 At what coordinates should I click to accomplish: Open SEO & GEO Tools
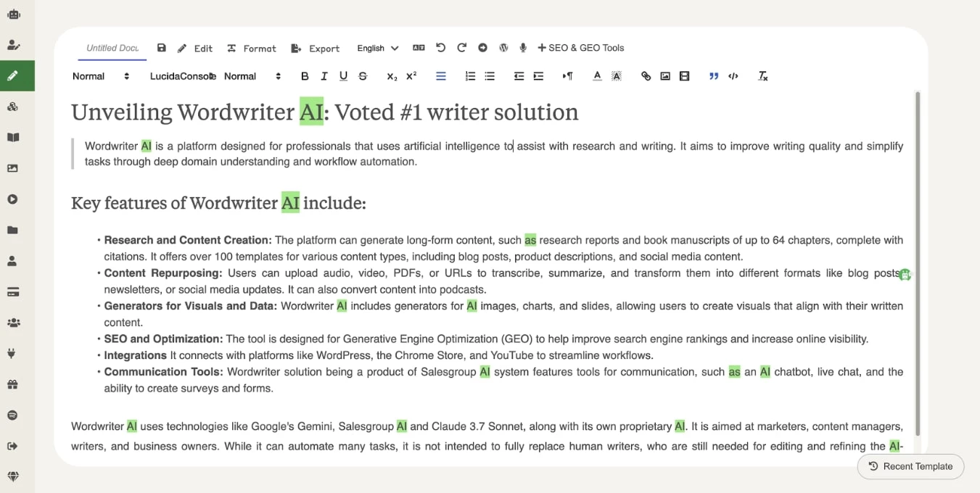click(581, 48)
